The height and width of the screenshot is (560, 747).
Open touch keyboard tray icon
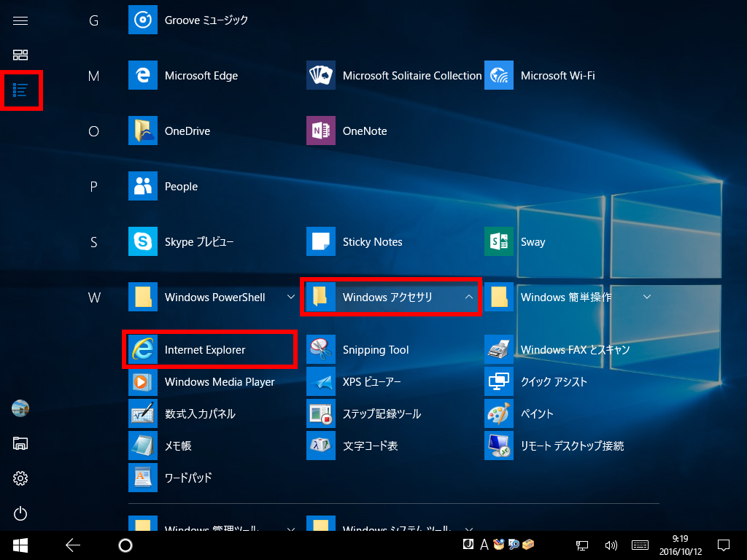(640, 545)
